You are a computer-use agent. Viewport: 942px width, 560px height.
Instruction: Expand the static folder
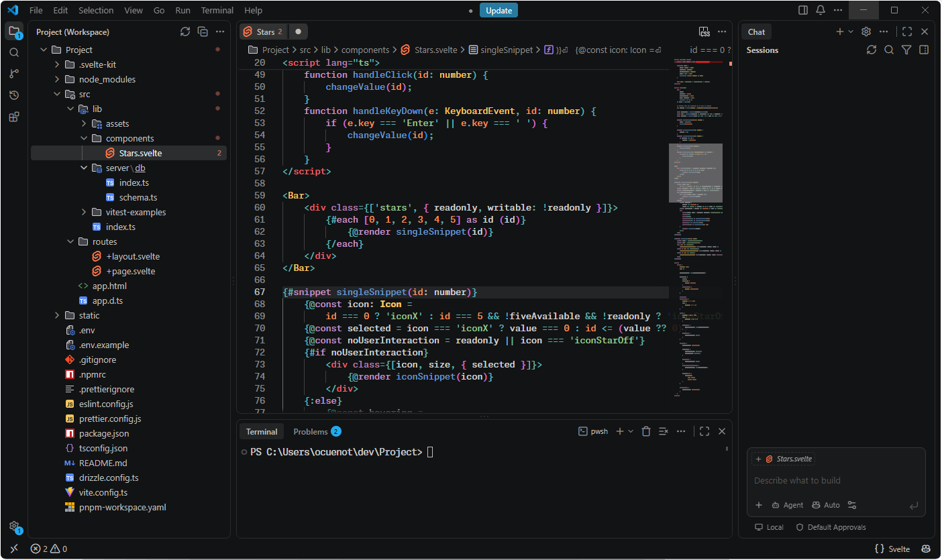point(57,315)
